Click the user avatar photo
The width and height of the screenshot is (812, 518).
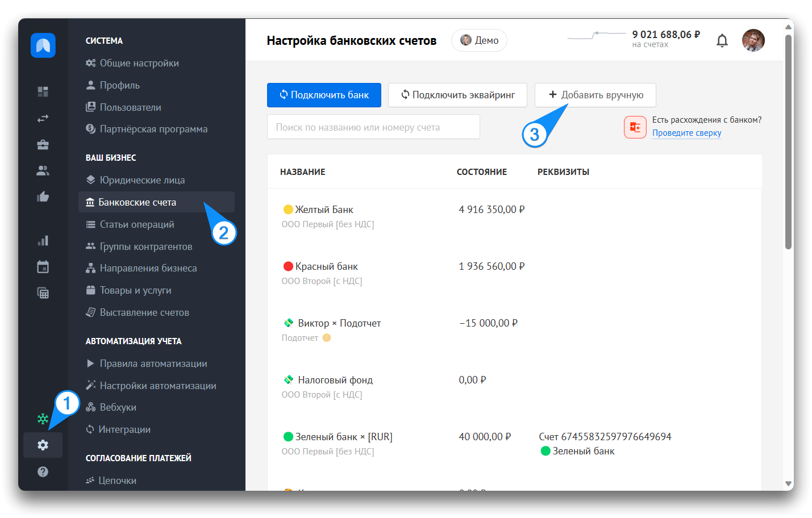tap(753, 40)
